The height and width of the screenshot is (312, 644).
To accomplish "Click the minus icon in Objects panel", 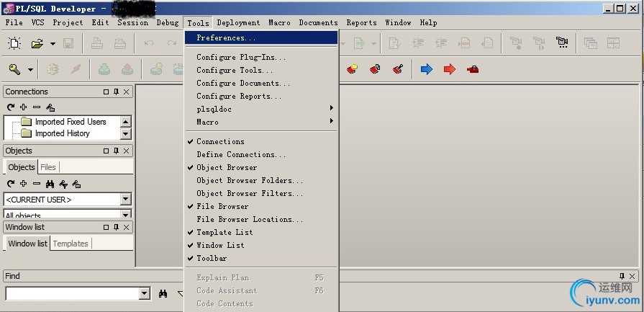I will 37,184.
